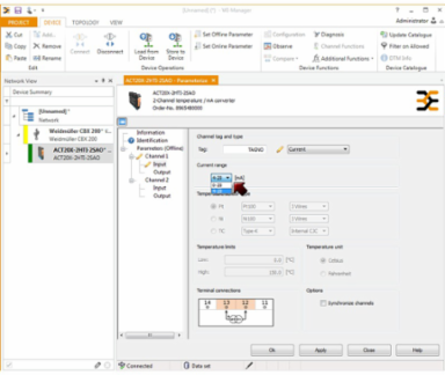Click the Remove device icon

37,46
